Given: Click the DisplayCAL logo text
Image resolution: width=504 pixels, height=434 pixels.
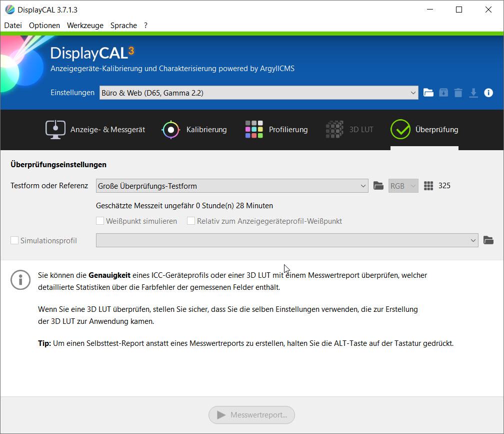Looking at the screenshot, I should [92, 53].
